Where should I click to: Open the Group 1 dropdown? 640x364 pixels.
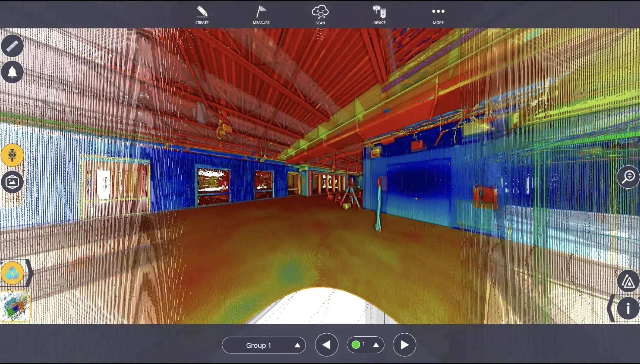click(x=264, y=345)
